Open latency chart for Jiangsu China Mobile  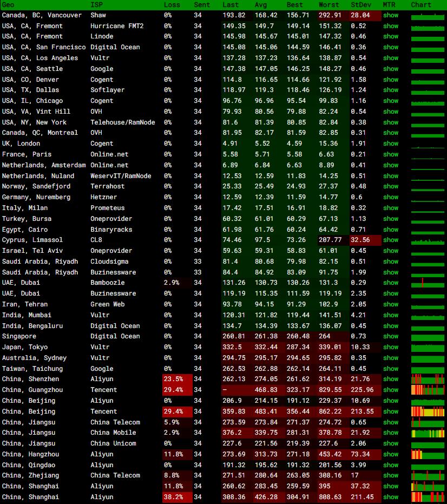428,433
